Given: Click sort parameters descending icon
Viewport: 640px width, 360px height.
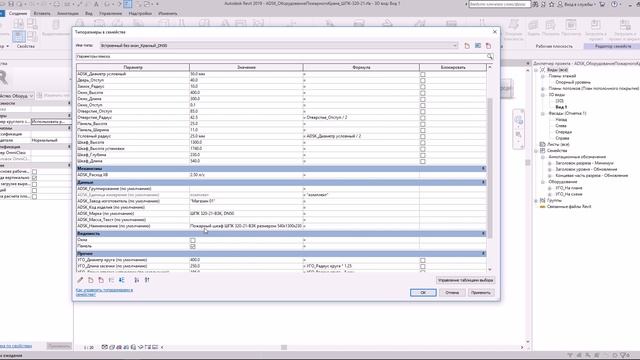Looking at the screenshot, I should (147, 280).
